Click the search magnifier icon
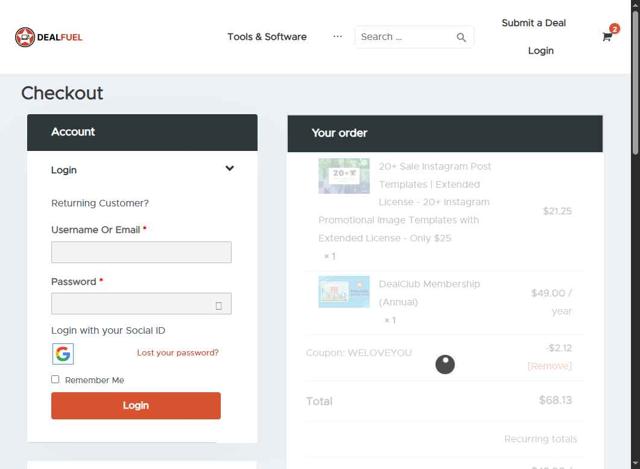The image size is (640, 469). coord(461,38)
